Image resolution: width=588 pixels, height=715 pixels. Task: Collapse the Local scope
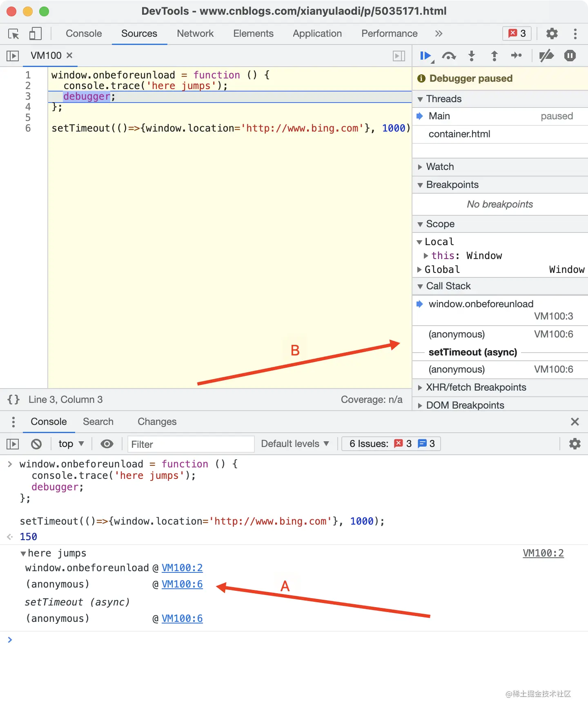pos(419,242)
